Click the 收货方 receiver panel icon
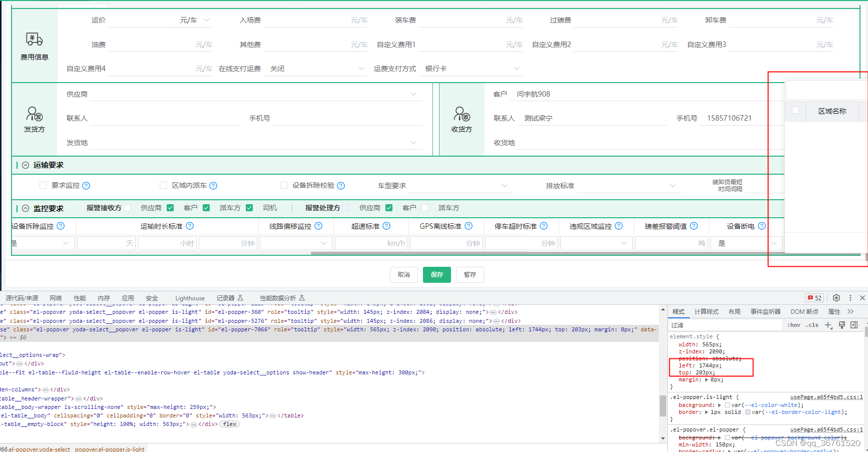This screenshot has width=868, height=452. pos(461,114)
